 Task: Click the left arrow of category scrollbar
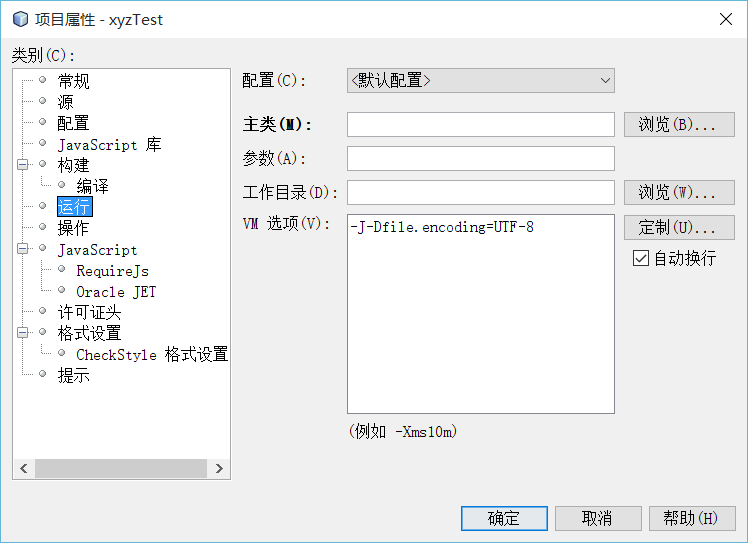pos(22,469)
